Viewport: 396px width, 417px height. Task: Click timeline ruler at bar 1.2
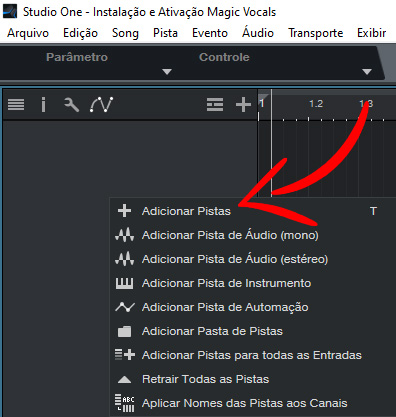(316, 104)
